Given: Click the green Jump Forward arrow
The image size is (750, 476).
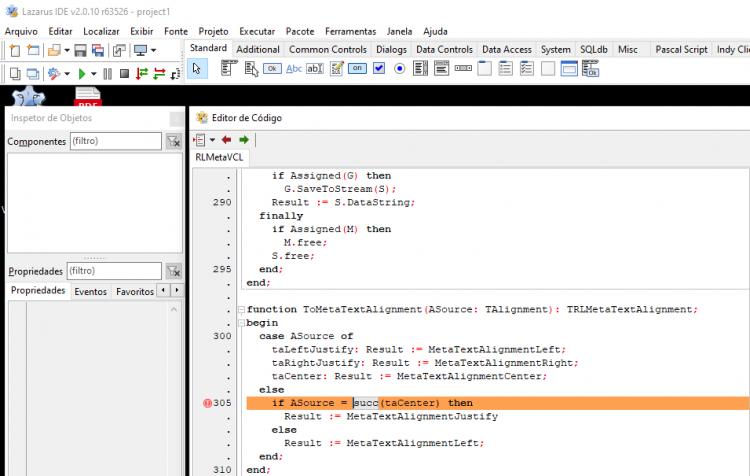Looking at the screenshot, I should (244, 140).
